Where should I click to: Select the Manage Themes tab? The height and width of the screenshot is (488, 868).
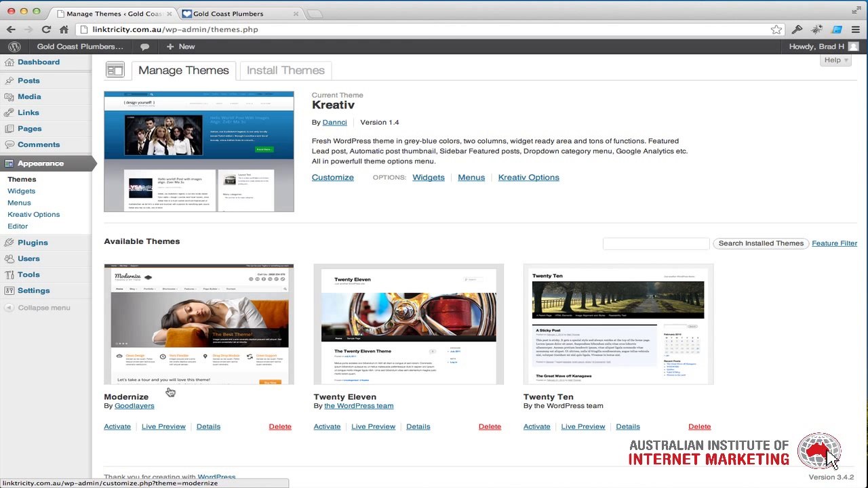184,70
